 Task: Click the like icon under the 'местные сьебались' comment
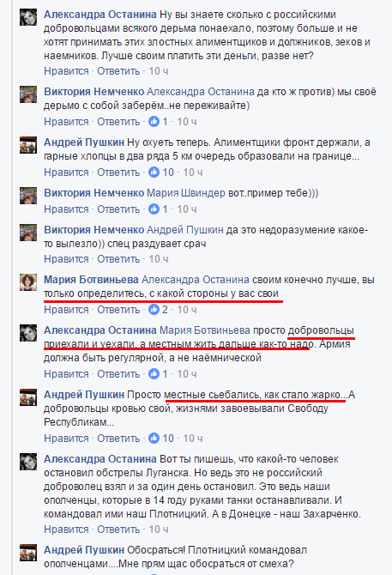point(154,438)
